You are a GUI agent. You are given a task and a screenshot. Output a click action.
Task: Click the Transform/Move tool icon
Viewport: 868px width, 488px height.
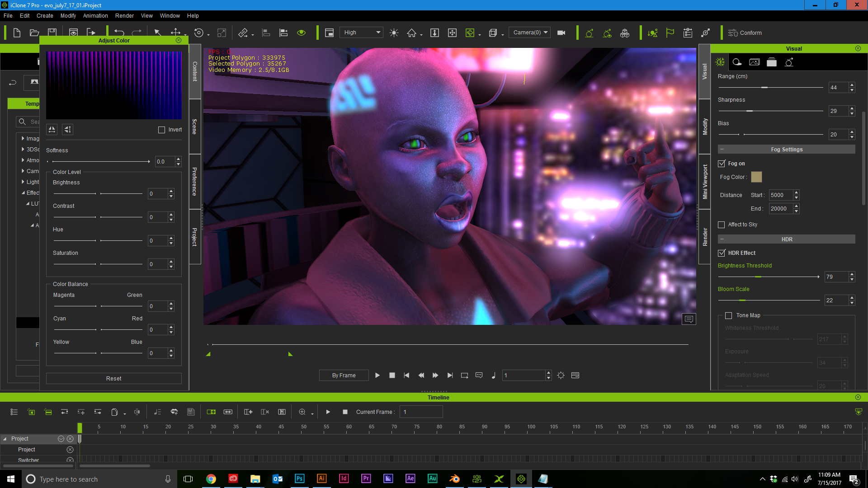click(x=175, y=33)
